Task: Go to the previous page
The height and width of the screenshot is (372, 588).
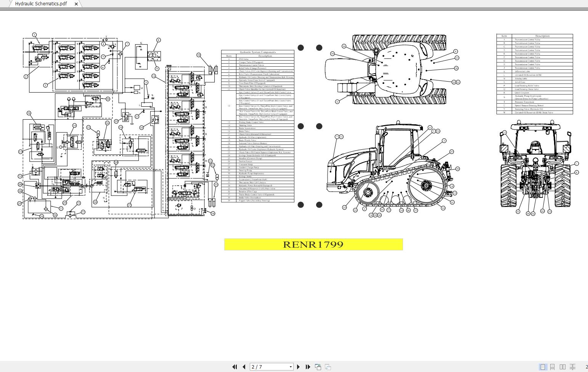Action: (x=244, y=367)
